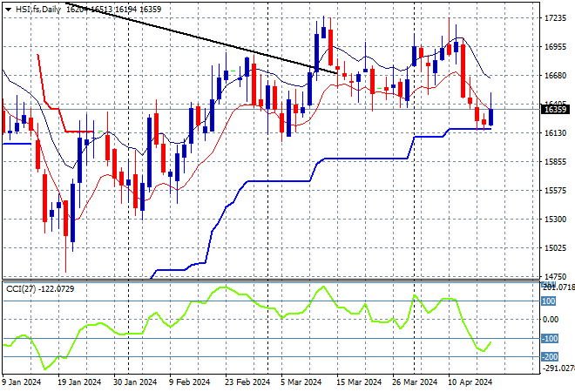Click the current price tag 16359
Image resolution: width=575 pixels, height=392 pixels.
click(555, 109)
